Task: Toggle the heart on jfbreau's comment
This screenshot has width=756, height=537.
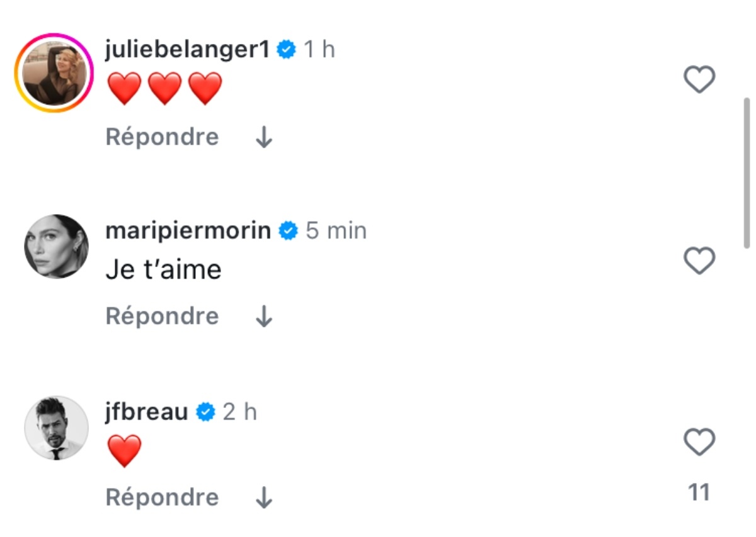Action: 699,442
